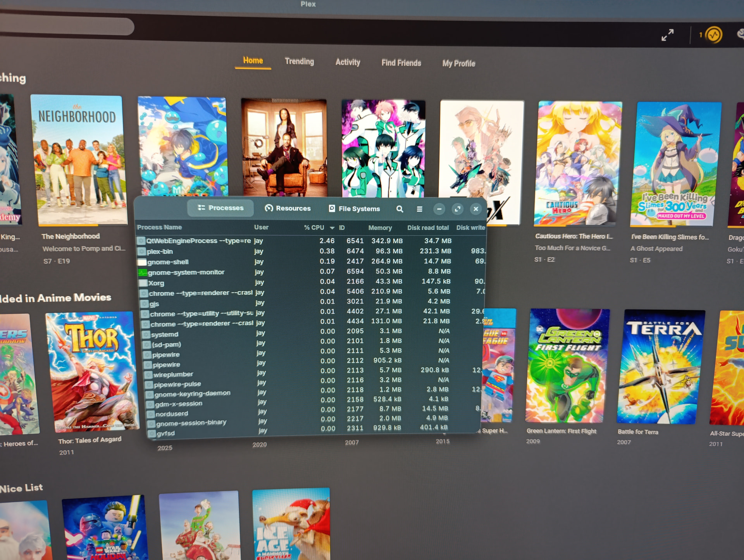744x560 pixels.
Task: Click the Xorg process icon
Action: click(x=143, y=283)
